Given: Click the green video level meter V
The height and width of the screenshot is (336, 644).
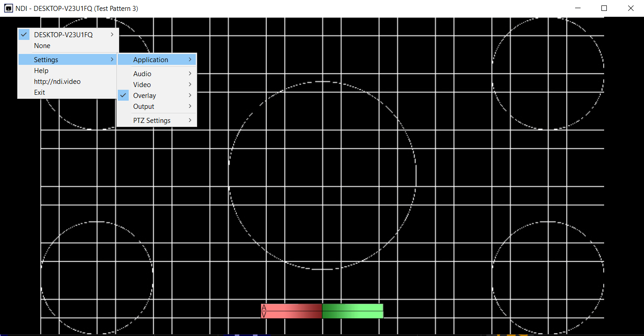Looking at the screenshot, I should tap(353, 315).
